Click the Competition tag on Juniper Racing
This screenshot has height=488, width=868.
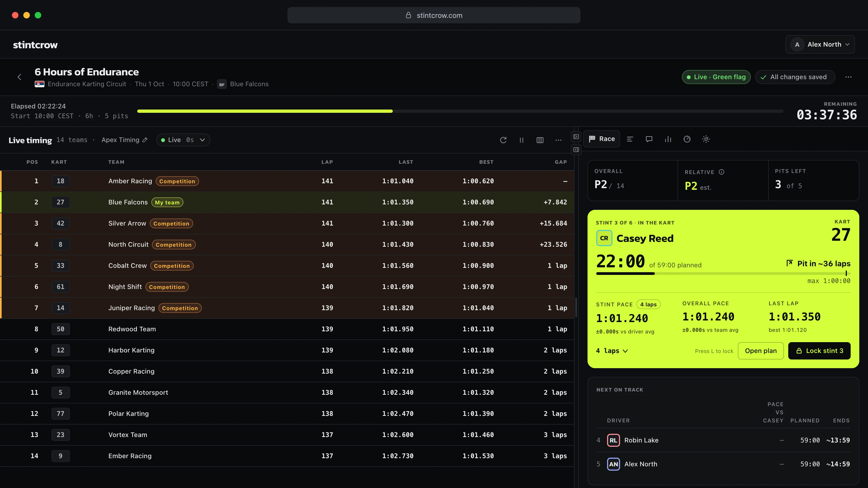pos(180,308)
